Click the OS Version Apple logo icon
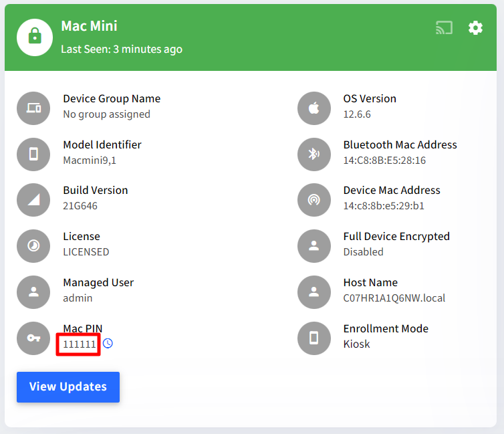The image size is (504, 434). 314,108
